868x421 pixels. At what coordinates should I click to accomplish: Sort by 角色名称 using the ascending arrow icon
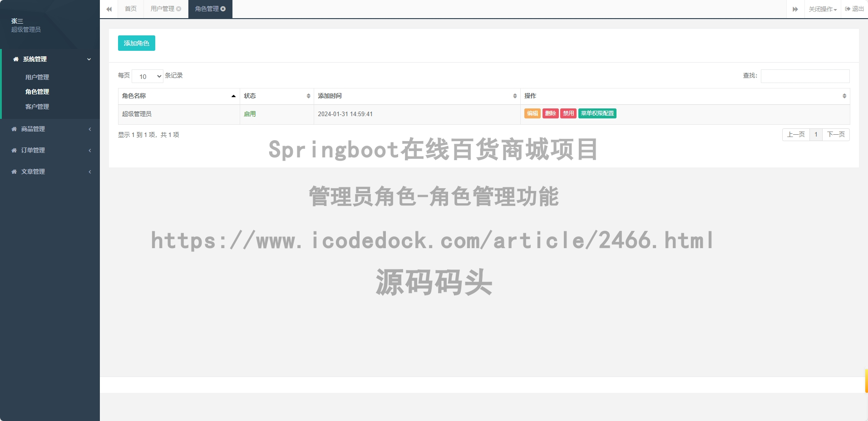click(x=233, y=96)
